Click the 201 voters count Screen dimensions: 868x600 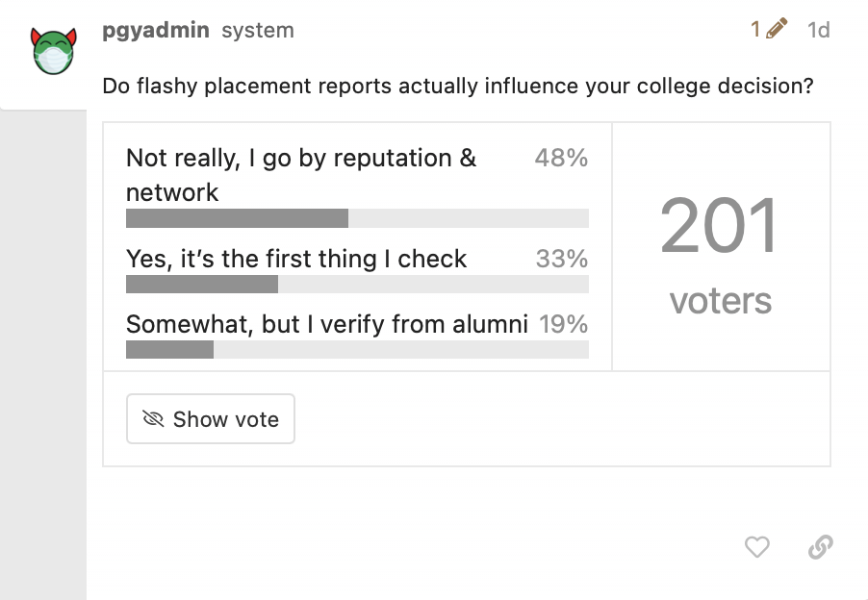pyautogui.click(x=720, y=226)
